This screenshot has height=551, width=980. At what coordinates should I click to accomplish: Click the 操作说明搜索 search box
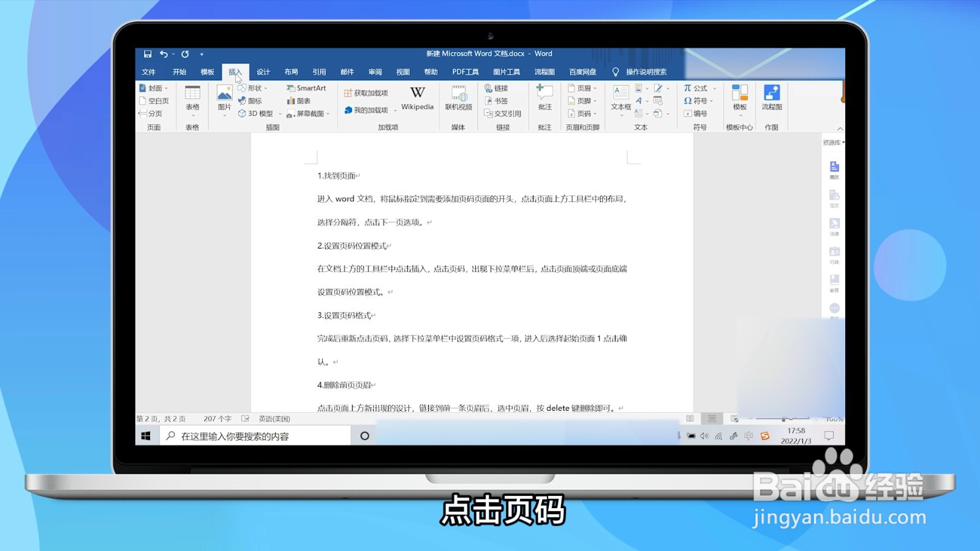pos(646,72)
